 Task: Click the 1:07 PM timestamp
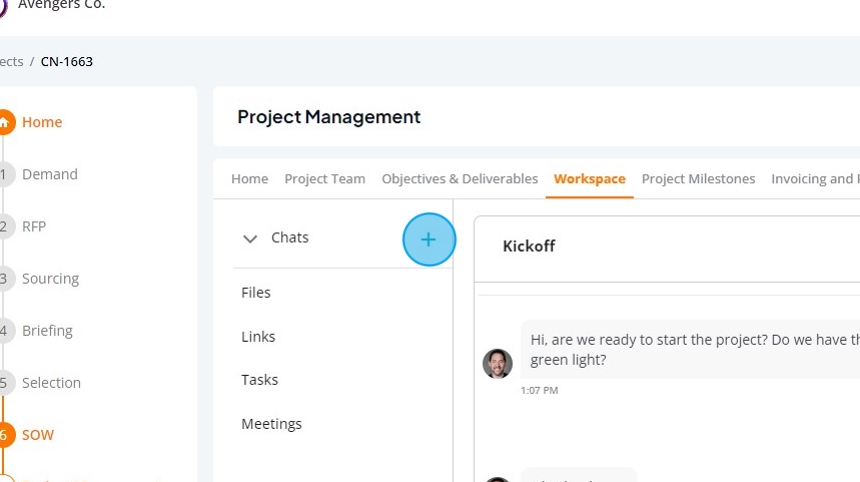point(539,390)
